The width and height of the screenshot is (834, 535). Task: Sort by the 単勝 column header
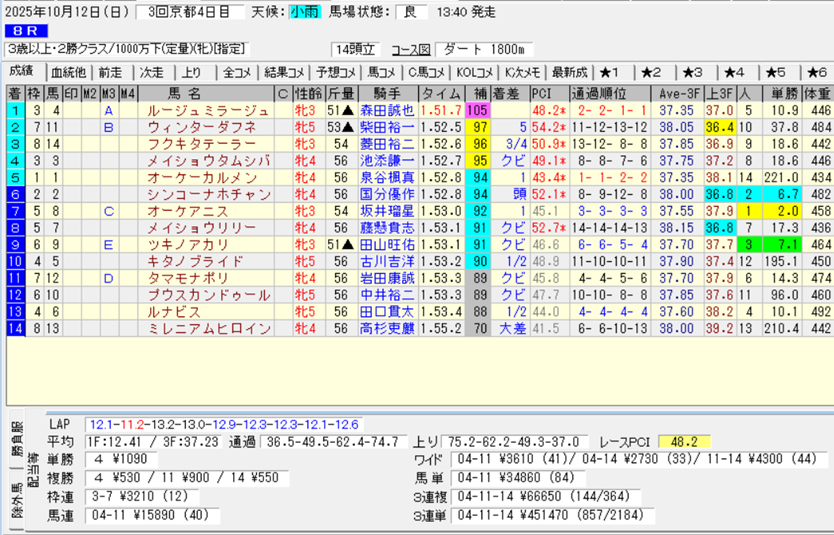pyautogui.click(x=784, y=93)
